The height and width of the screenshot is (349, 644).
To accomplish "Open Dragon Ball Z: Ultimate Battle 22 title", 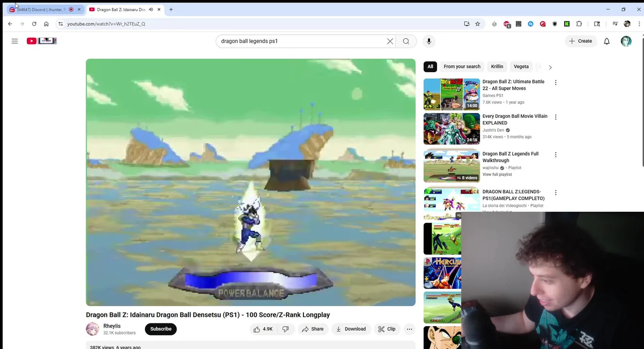I will pyautogui.click(x=513, y=85).
